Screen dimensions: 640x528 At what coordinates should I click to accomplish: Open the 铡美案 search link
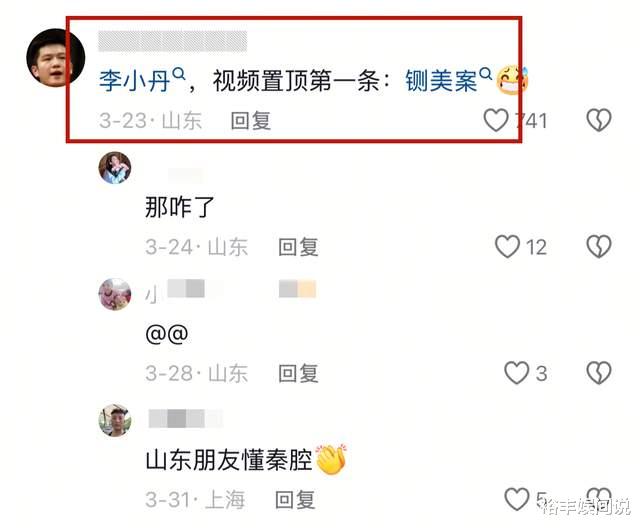click(x=449, y=80)
